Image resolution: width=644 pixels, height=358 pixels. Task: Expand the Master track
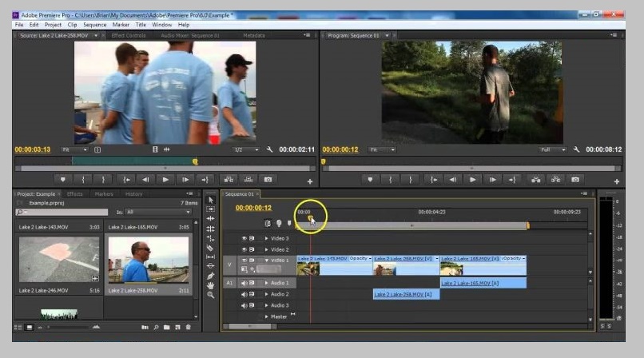tap(266, 316)
